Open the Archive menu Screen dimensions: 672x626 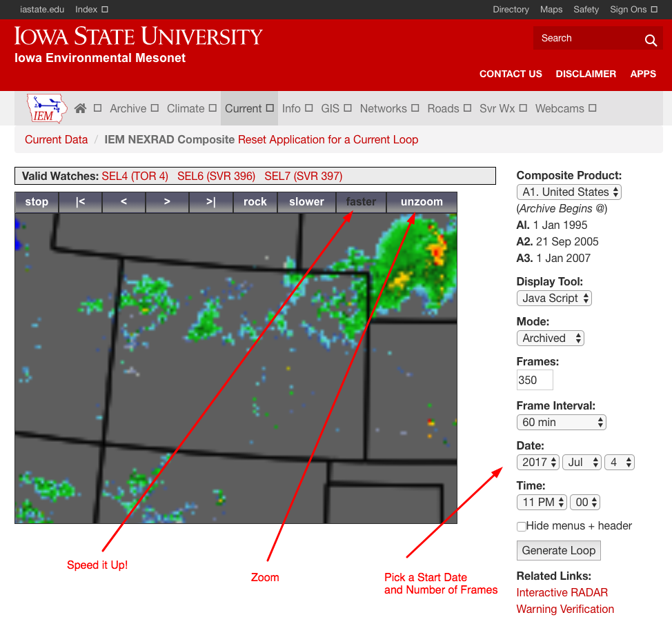[x=134, y=108]
